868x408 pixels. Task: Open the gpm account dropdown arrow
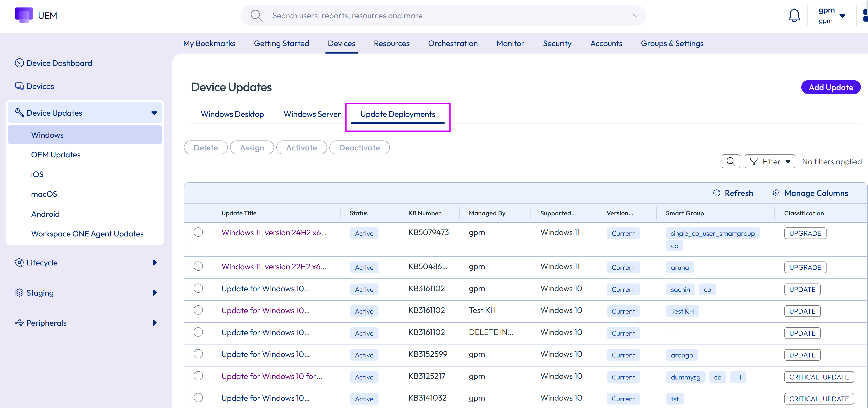[842, 16]
